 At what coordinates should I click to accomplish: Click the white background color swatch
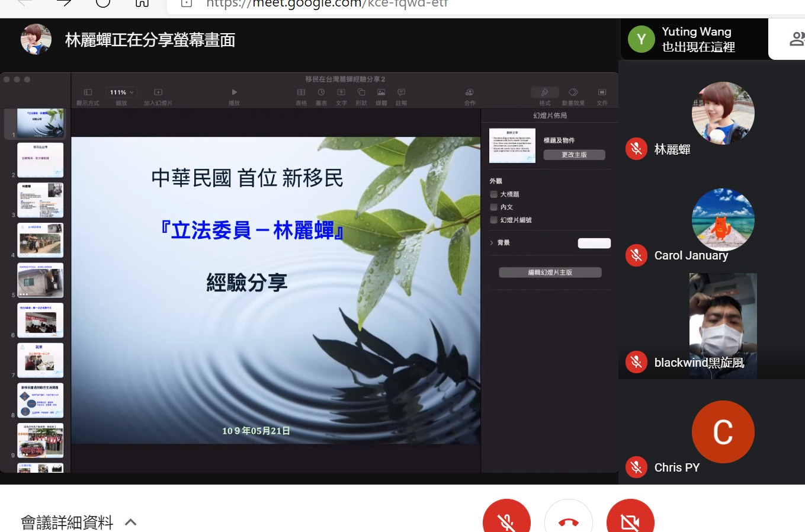[x=594, y=243]
